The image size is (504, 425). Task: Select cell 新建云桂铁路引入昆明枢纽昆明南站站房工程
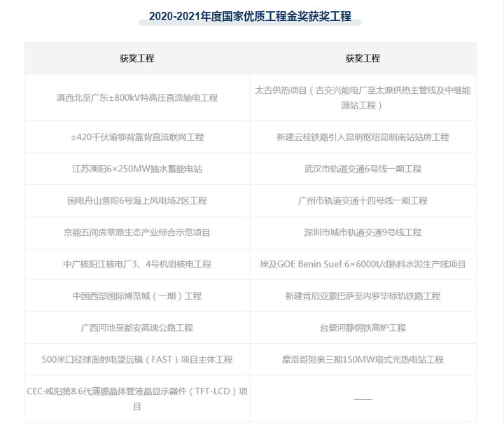(363, 137)
